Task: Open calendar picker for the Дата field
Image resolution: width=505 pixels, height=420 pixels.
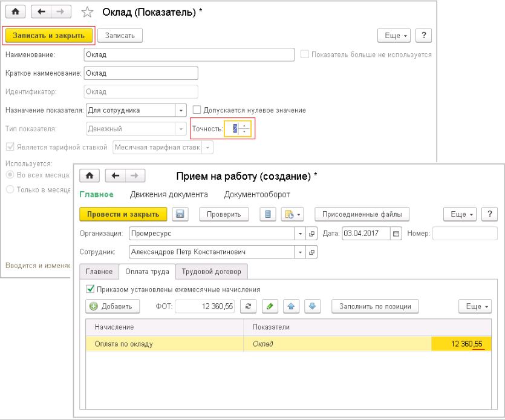Action: (x=396, y=234)
